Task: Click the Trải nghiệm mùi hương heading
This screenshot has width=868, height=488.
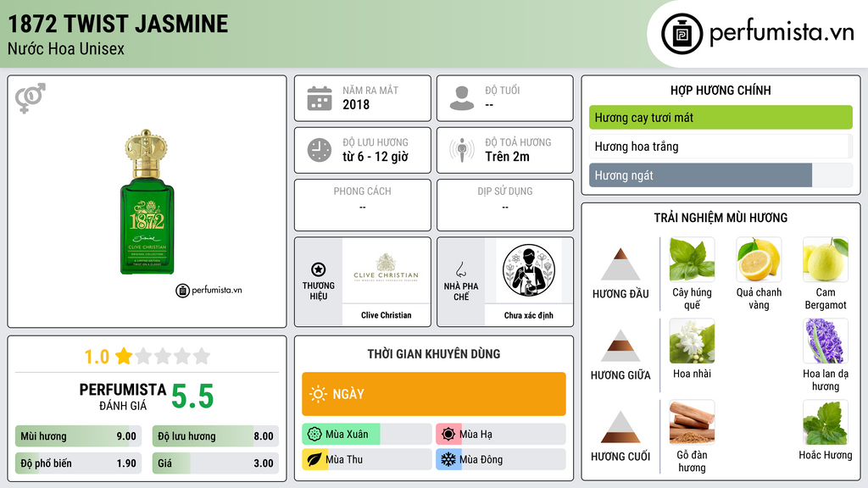Action: (721, 218)
